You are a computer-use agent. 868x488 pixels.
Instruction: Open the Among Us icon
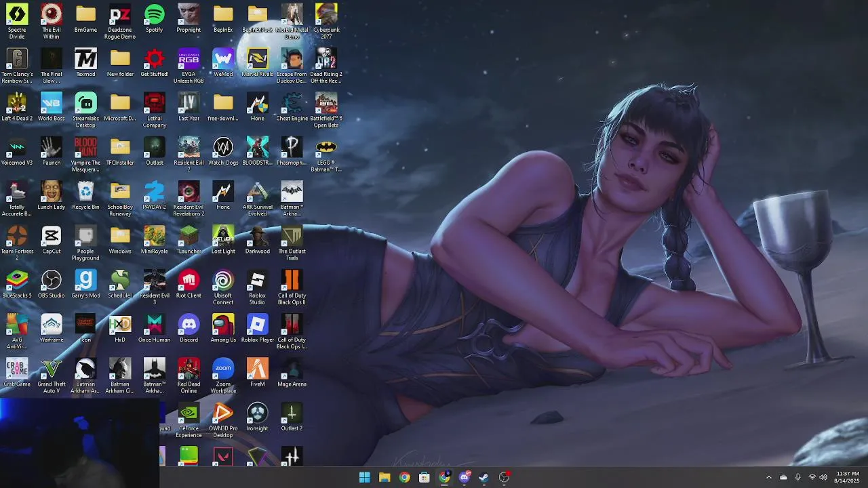coord(223,328)
